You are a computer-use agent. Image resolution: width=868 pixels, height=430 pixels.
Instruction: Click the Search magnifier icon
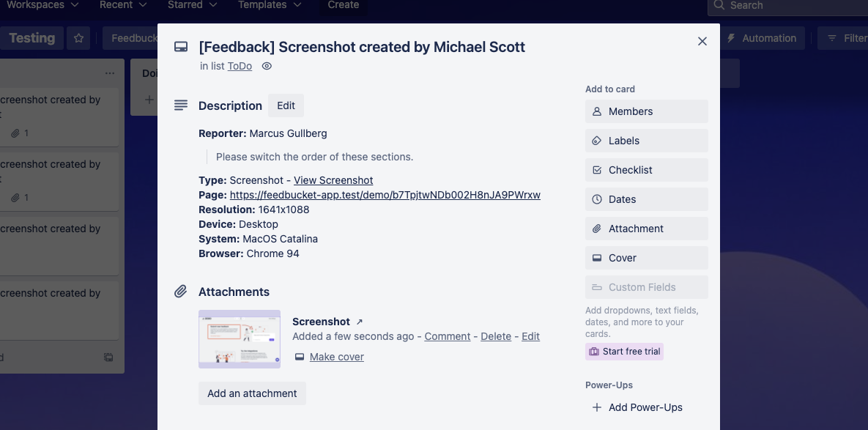click(x=719, y=5)
